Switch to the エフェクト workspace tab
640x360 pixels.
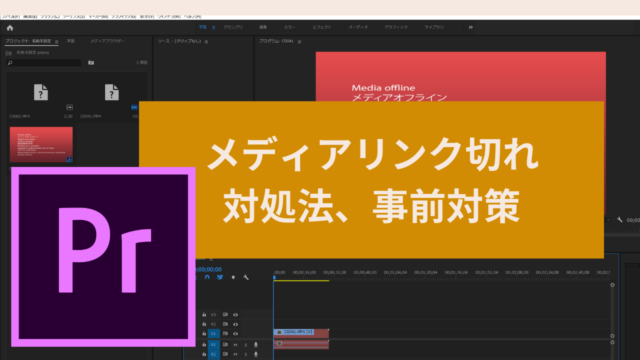coord(322,27)
